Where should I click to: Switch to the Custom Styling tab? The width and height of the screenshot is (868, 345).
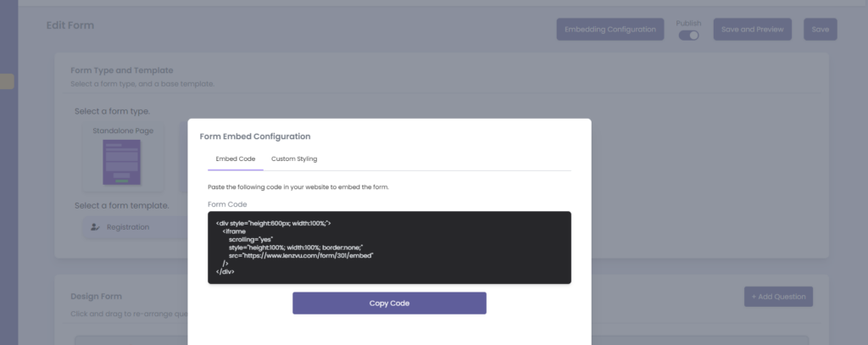[293, 159]
